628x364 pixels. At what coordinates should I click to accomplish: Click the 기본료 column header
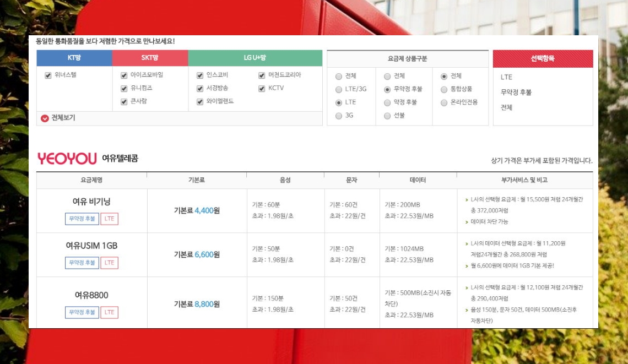pos(197,180)
